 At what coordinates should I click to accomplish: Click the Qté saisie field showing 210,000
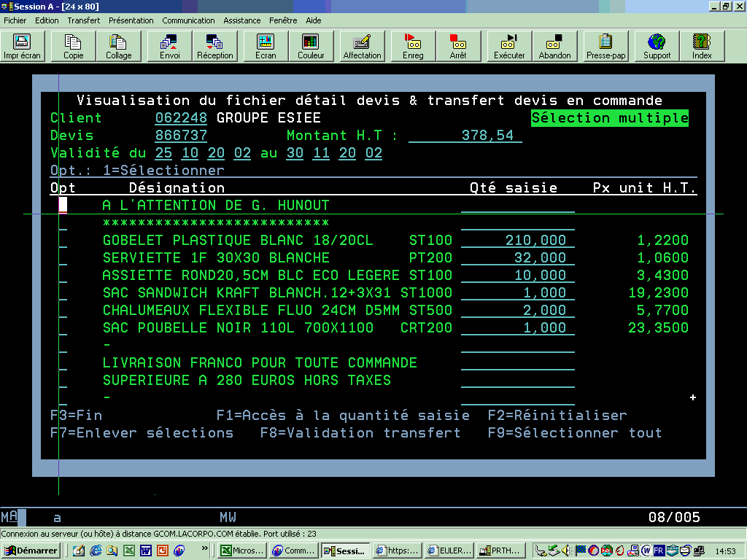pos(518,241)
